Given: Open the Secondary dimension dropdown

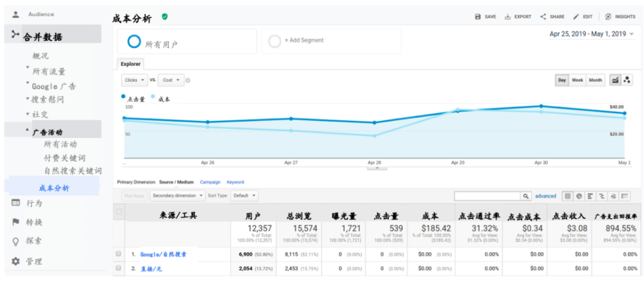Looking at the screenshot, I should pyautogui.click(x=178, y=196).
